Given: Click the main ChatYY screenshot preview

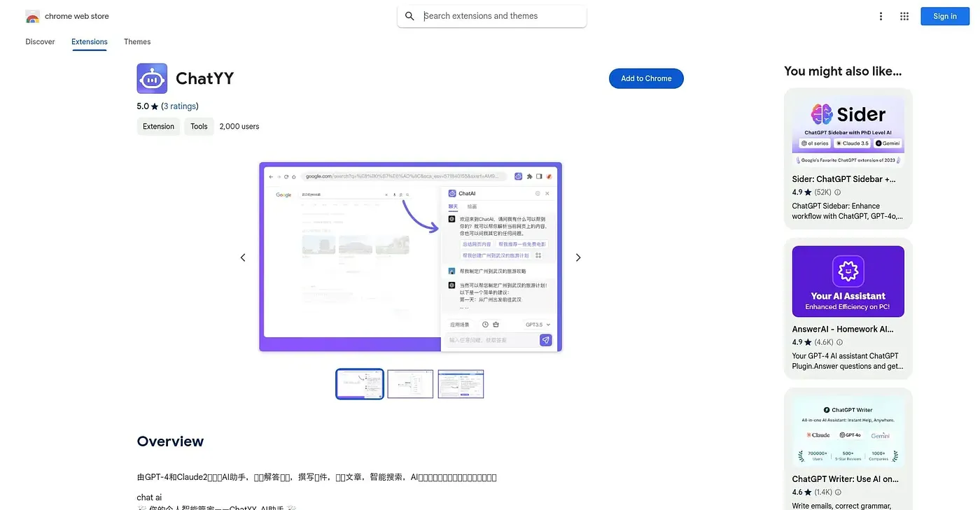Looking at the screenshot, I should click(410, 257).
